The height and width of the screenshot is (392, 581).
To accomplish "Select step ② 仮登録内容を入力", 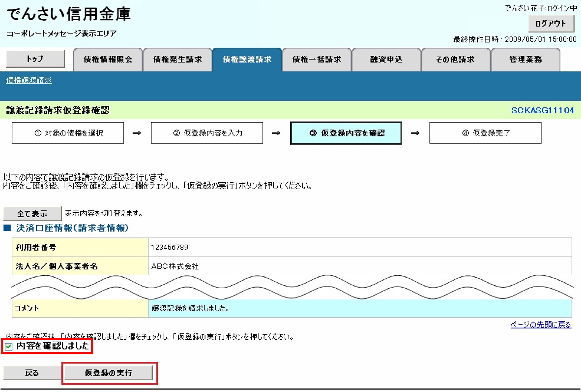I will coord(207,133).
